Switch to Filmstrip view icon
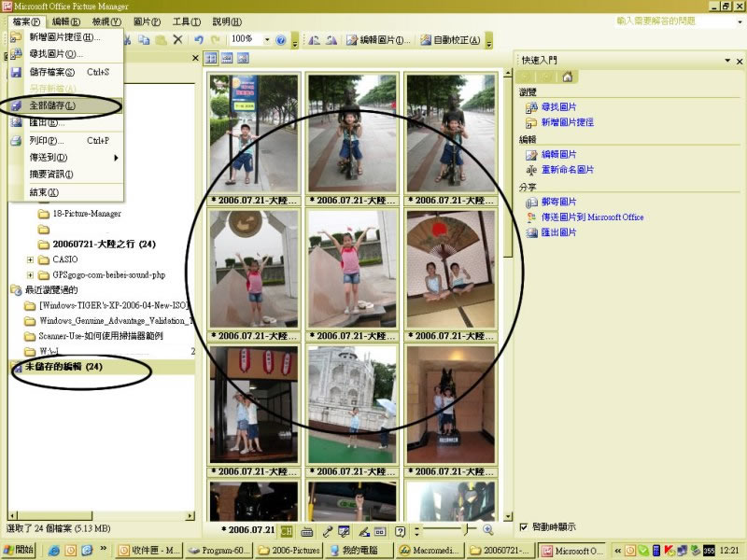This screenshot has width=747, height=560. tap(227, 59)
